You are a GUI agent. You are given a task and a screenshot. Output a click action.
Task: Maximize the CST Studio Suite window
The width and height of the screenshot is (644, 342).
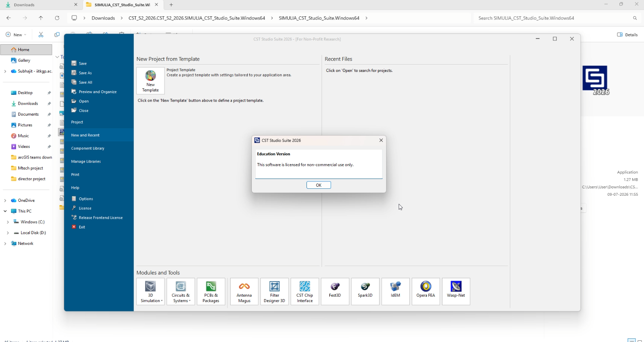[555, 39]
